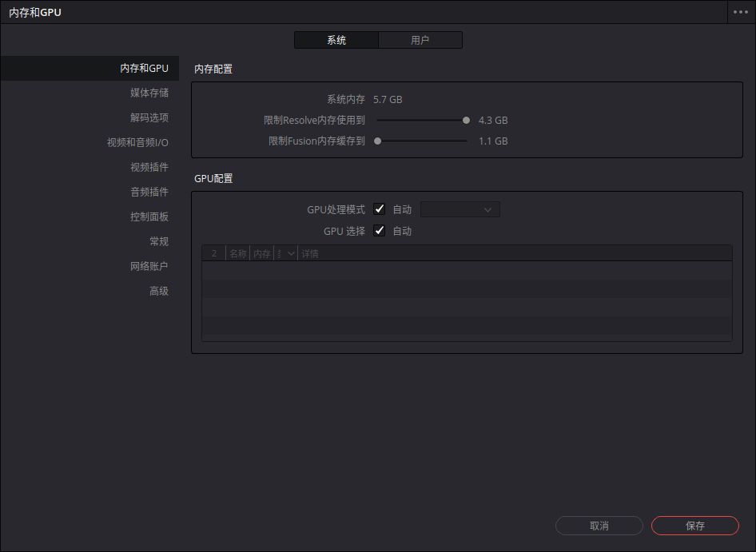This screenshot has height=552, width=756.
Task: Click the 取消 button
Action: (599, 526)
